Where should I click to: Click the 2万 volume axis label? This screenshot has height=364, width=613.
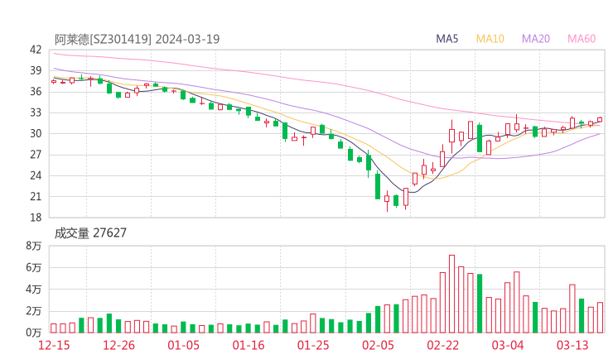click(34, 311)
